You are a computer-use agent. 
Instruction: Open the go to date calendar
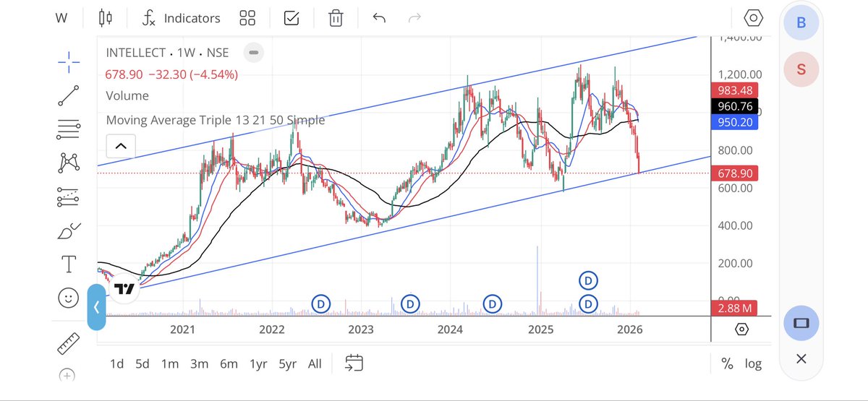pyautogui.click(x=354, y=363)
